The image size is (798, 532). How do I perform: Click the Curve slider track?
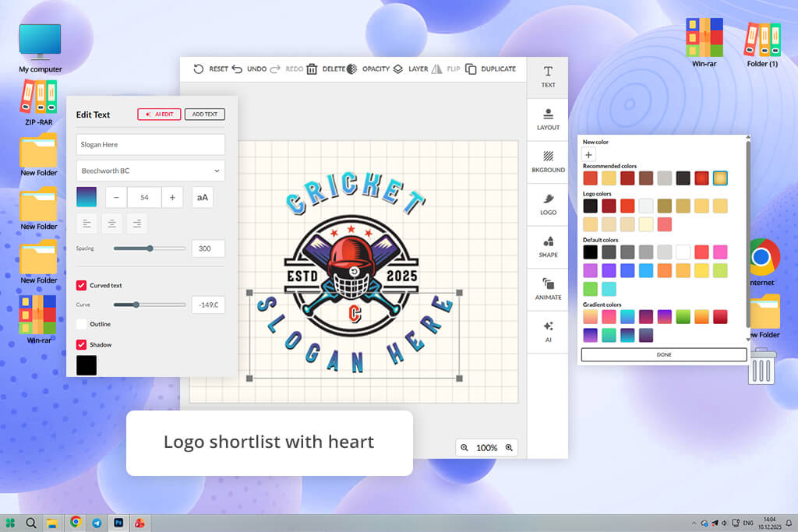click(150, 305)
